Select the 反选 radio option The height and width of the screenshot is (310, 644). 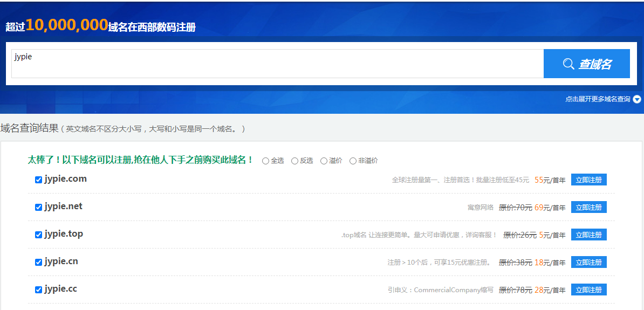pyautogui.click(x=294, y=161)
